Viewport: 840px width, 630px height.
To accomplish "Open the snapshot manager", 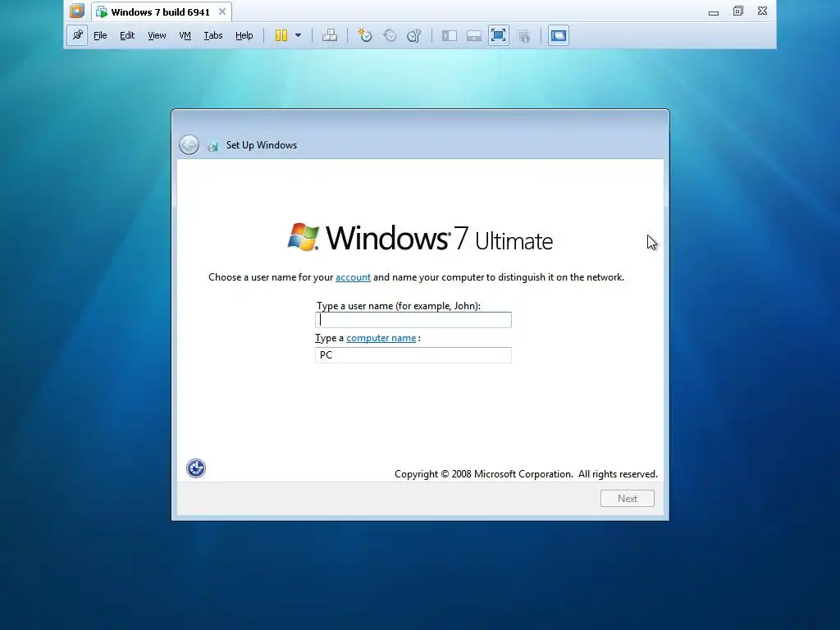I will (x=414, y=35).
